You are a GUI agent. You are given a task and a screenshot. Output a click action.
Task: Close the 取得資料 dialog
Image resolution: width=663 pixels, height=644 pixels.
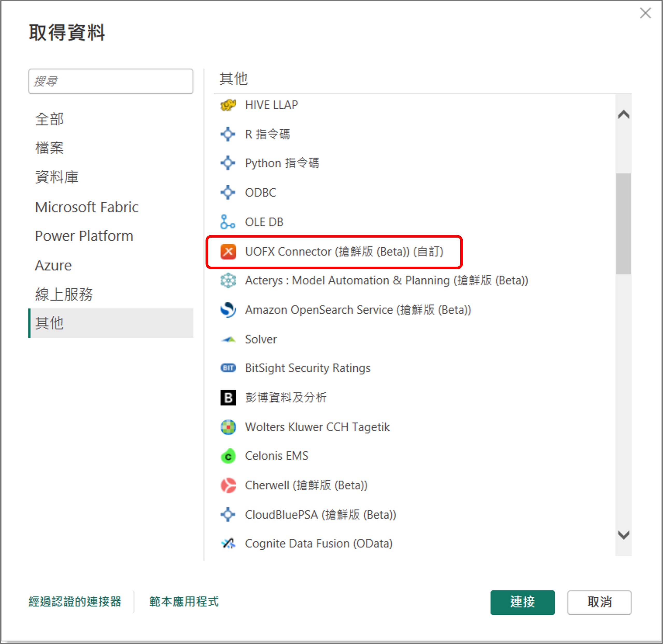point(645,13)
